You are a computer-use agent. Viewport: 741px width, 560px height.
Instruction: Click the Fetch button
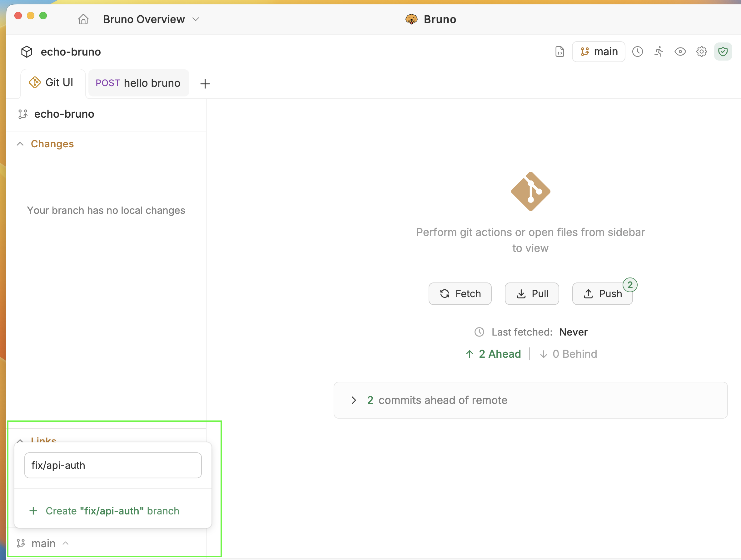pos(460,293)
